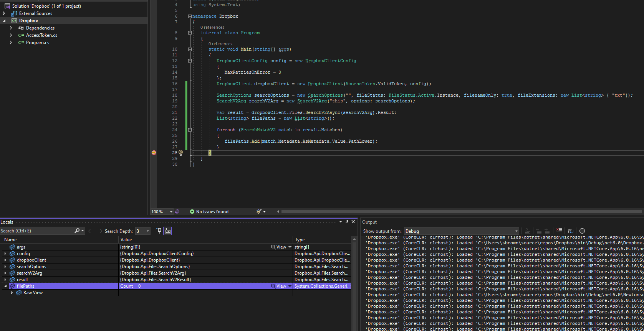Screen dimensions: 644x331
Task: Click the pin icon in Locals search toolbar
Action: coord(159,231)
